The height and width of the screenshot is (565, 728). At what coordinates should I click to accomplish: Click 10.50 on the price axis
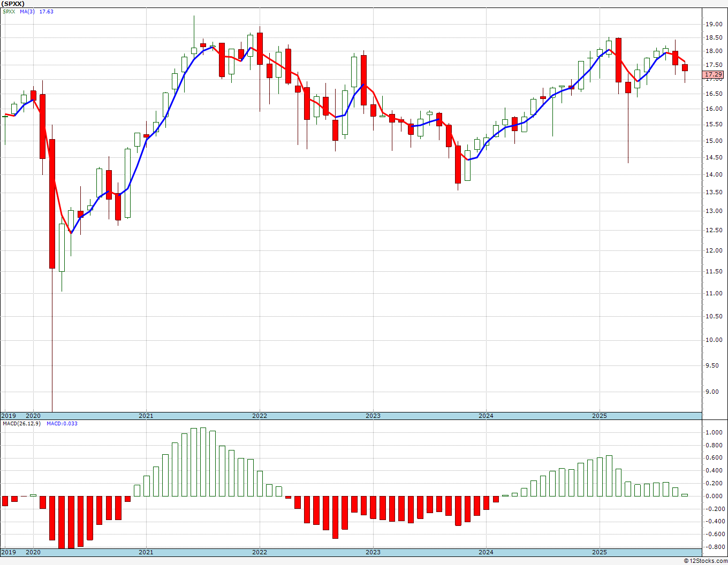[713, 316]
